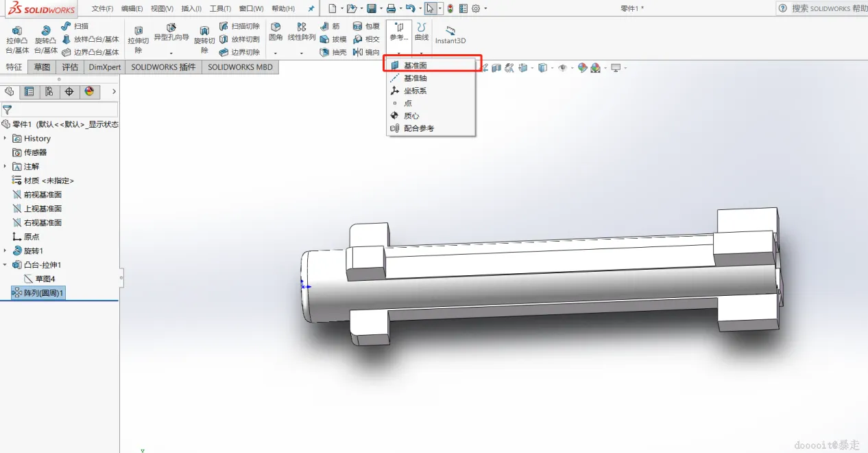This screenshot has height=453, width=868.
Task: Expand the 旋转1 feature node
Action: pyautogui.click(x=5, y=251)
